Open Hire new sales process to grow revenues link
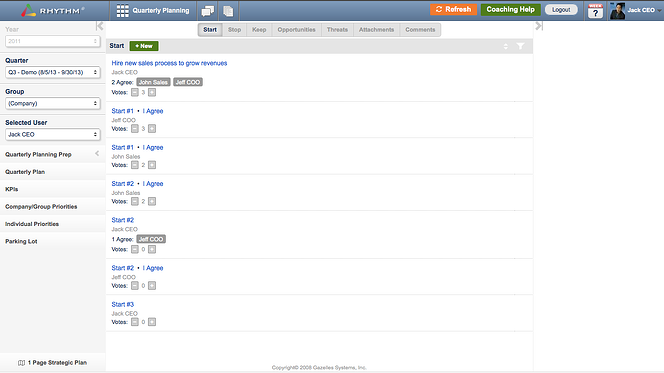664x373 pixels. coord(169,63)
